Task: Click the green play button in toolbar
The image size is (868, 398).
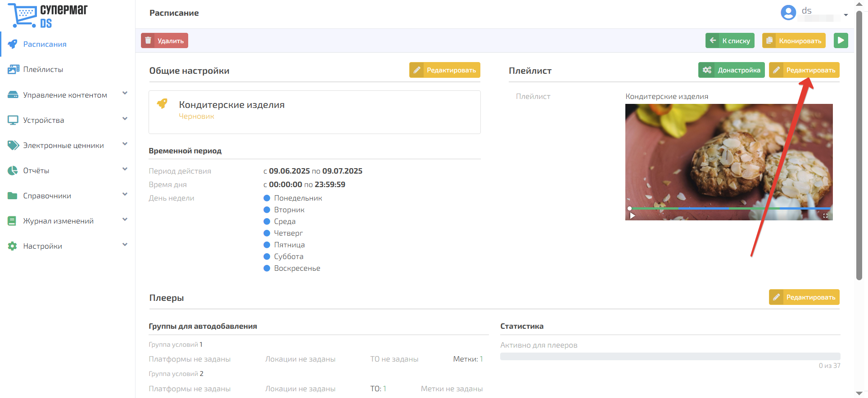Action: [x=841, y=40]
